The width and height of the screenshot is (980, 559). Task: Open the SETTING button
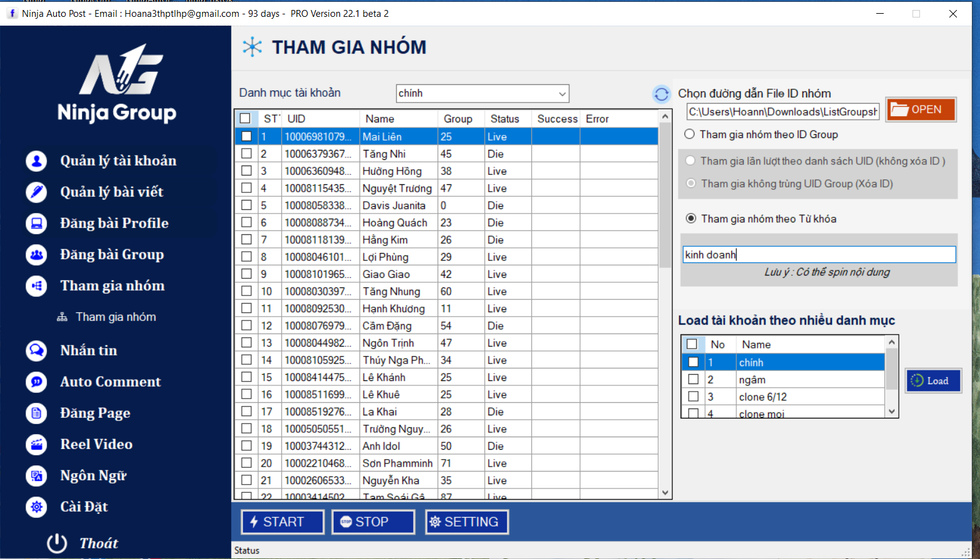pyautogui.click(x=467, y=522)
